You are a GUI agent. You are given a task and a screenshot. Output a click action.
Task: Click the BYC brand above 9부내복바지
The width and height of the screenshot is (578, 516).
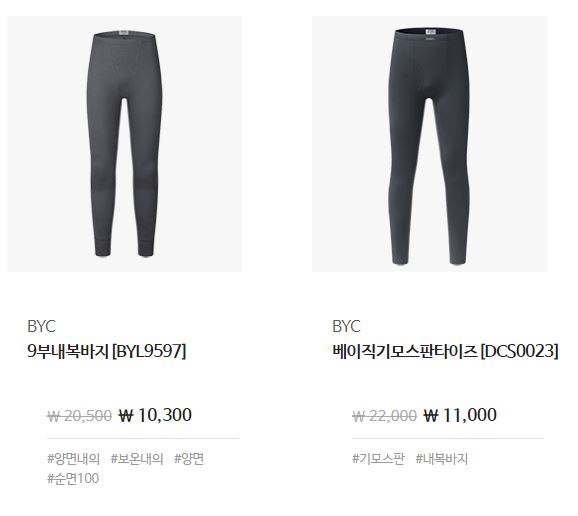pos(41,326)
